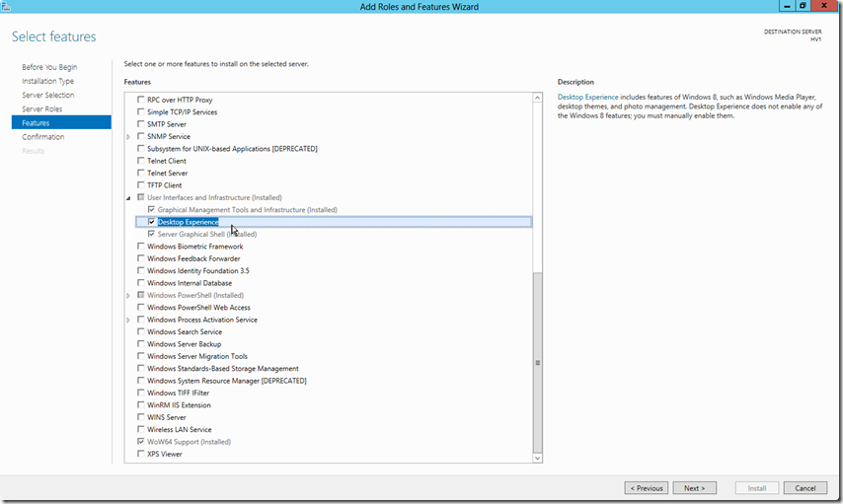Enable Simple TCP/IP Services checkbox

point(141,111)
